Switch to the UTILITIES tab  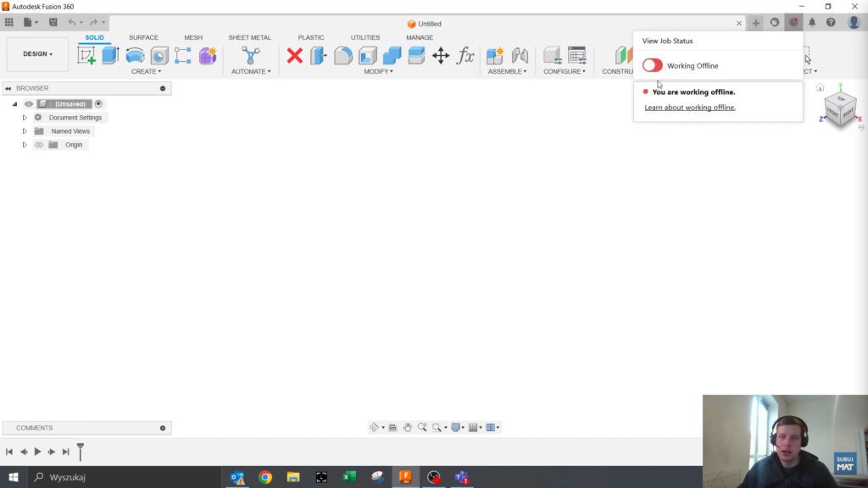coord(365,37)
